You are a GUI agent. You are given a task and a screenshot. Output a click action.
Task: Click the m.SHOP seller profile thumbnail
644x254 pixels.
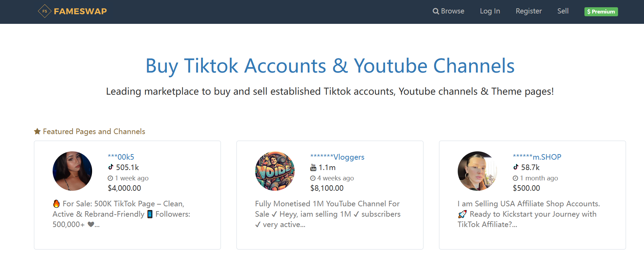click(x=477, y=171)
